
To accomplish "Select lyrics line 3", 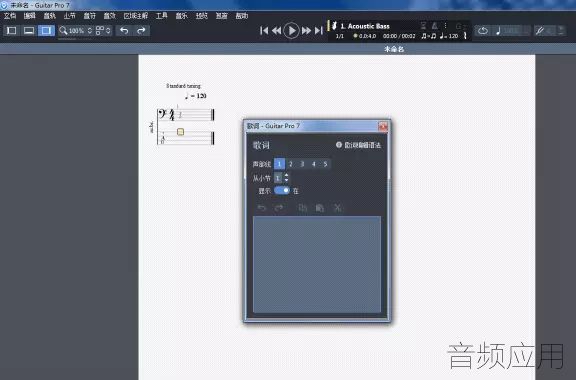I will tap(302, 164).
